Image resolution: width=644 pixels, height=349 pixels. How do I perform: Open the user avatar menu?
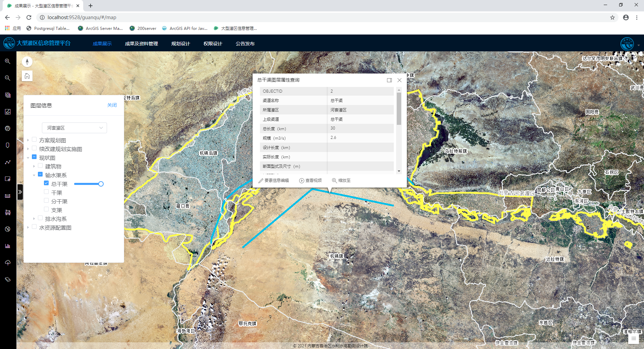(627, 44)
